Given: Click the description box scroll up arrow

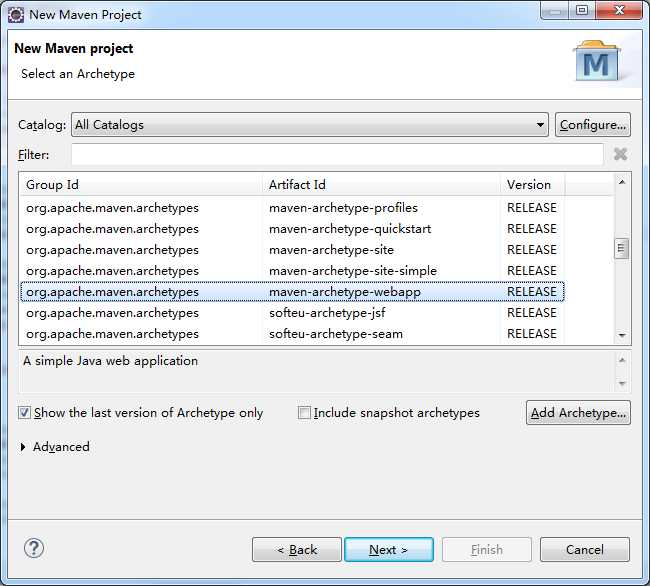Looking at the screenshot, I should pos(622,360).
